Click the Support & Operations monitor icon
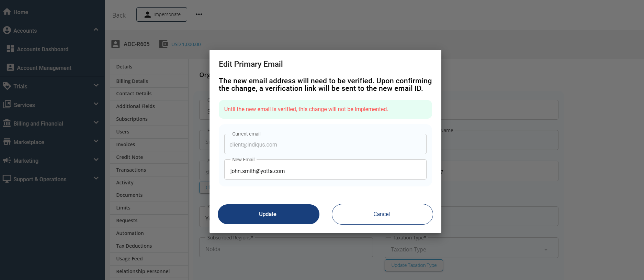This screenshot has height=280, width=644. [x=7, y=179]
